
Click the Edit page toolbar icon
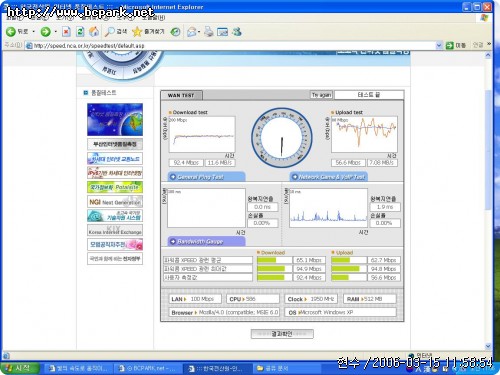coord(222,32)
